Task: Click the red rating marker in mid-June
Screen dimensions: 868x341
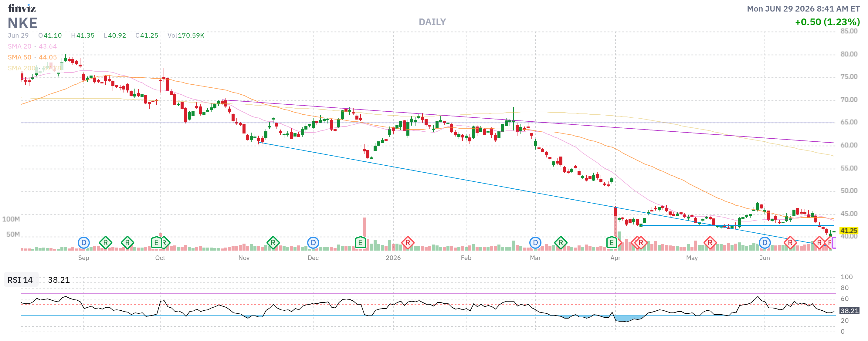Action: [790, 242]
